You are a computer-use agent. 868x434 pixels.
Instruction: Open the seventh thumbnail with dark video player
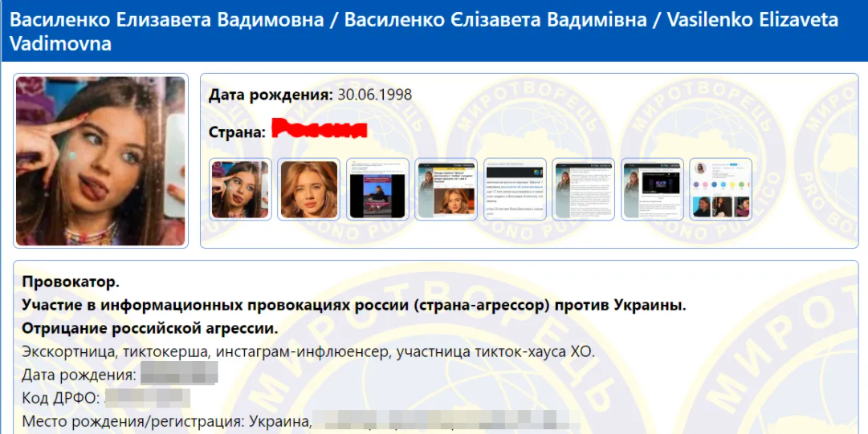coord(652,189)
